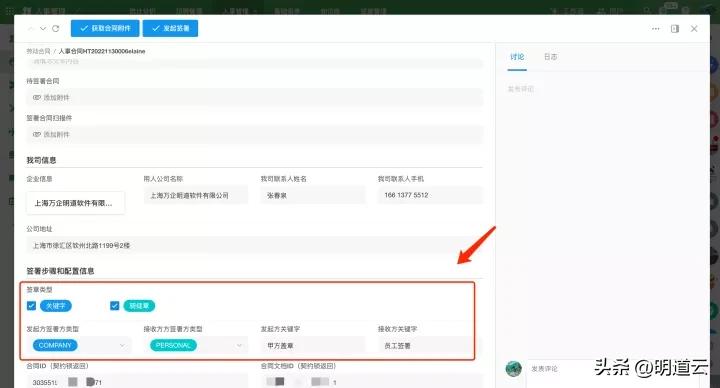
Task: Uncheck the 骑缝章 checkbox
Action: [115, 306]
